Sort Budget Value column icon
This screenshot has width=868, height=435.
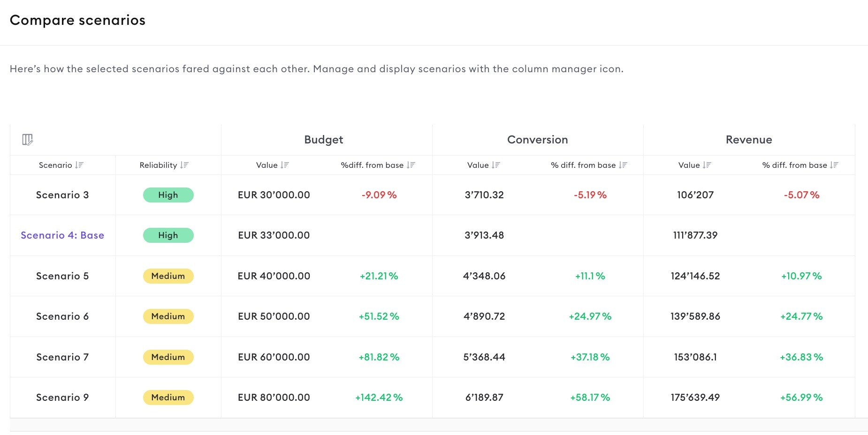(x=285, y=165)
